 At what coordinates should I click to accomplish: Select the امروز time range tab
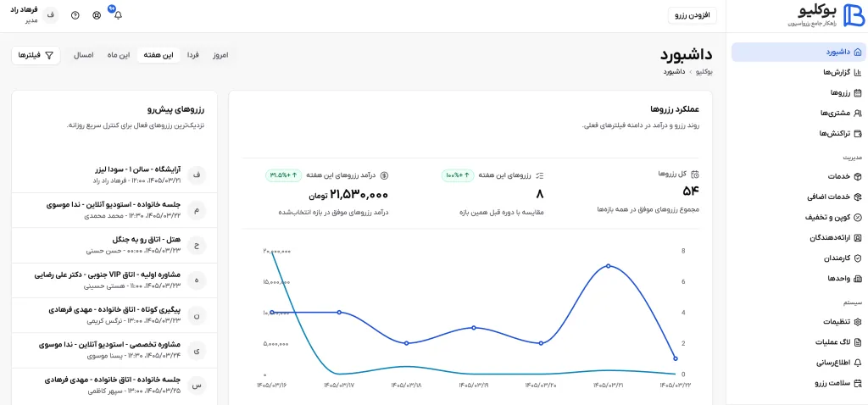221,55
